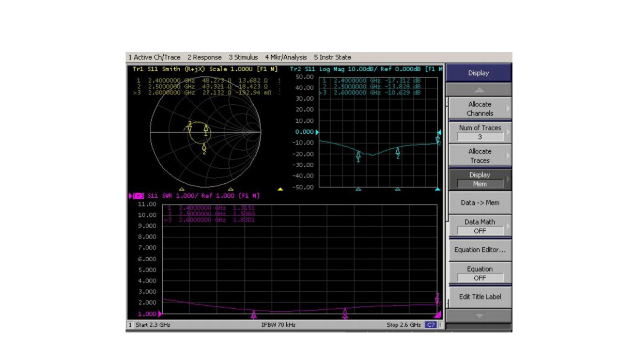Open the Num of Traces selector
The height and width of the screenshot is (364, 620).
tap(479, 132)
